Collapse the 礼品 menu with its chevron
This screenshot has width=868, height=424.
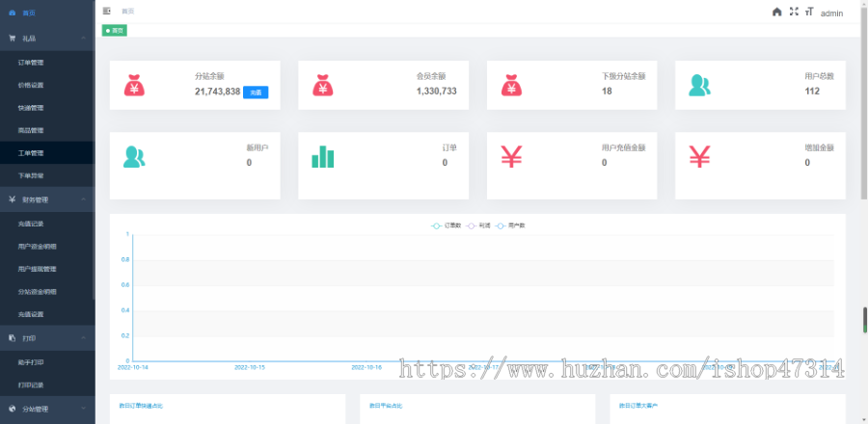click(84, 39)
